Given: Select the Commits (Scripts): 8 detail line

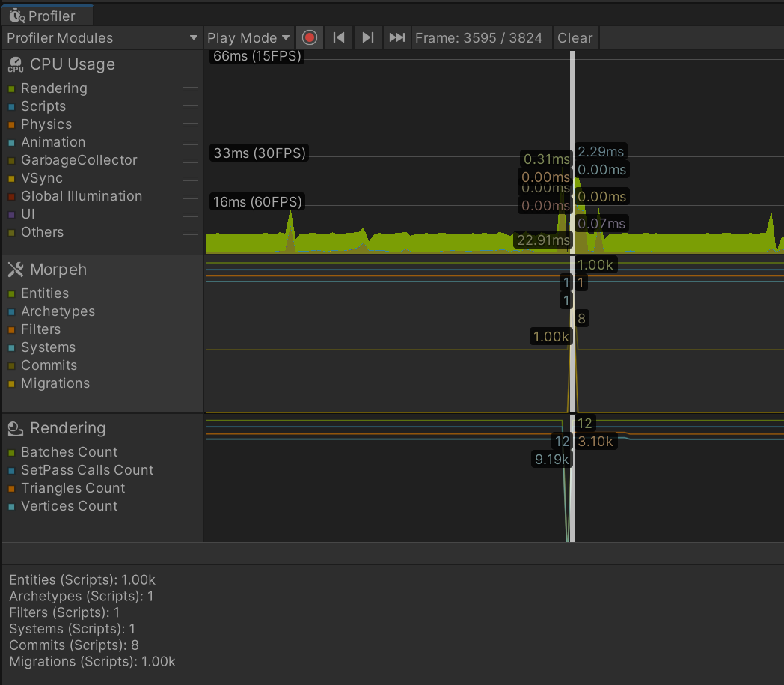Looking at the screenshot, I should pos(74,645).
